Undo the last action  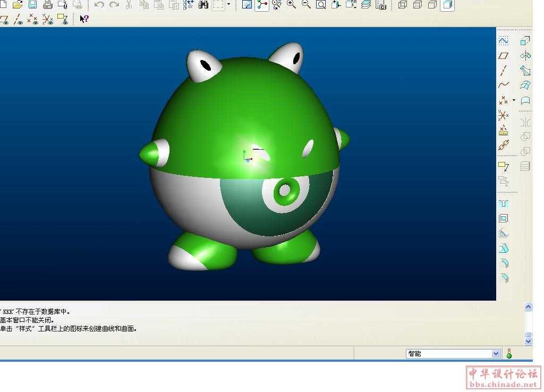click(x=99, y=4)
